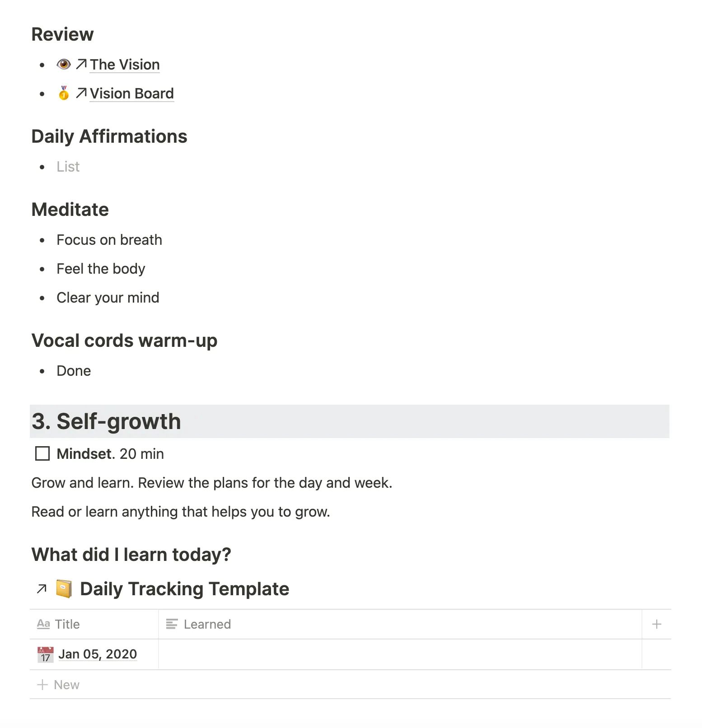The image size is (702, 728).
Task: Open Daily Tracking Template via its arrow icon
Action: (x=41, y=588)
